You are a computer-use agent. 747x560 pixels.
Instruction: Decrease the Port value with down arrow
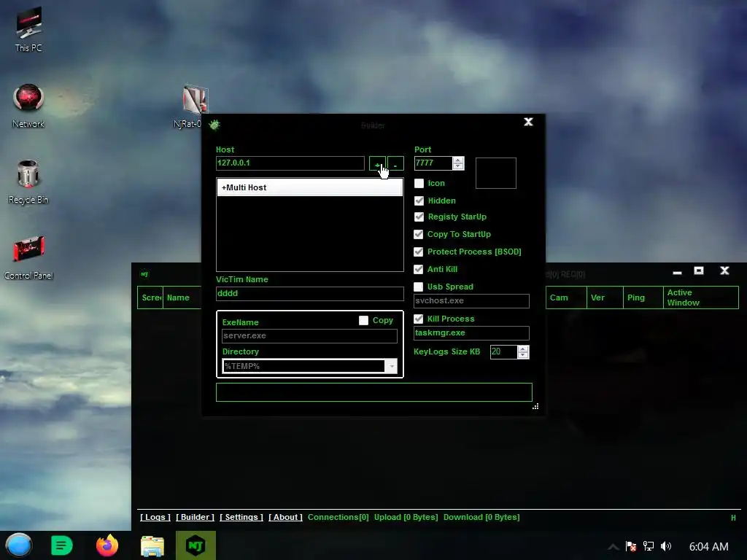pos(458,166)
